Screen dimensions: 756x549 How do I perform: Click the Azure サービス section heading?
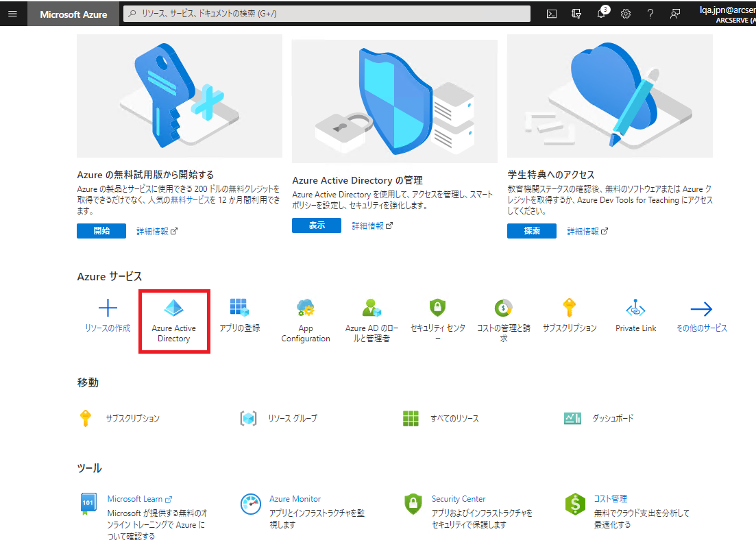coord(110,277)
